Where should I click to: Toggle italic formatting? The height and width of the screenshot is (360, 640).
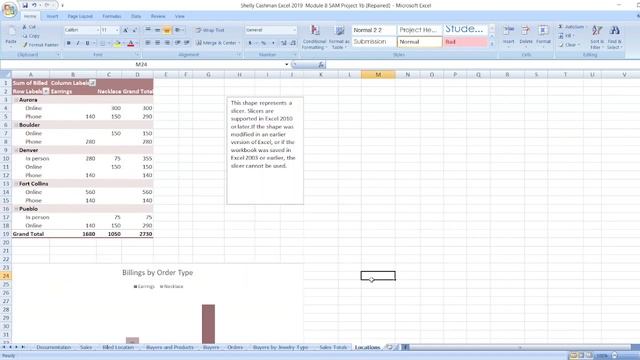(78, 43)
